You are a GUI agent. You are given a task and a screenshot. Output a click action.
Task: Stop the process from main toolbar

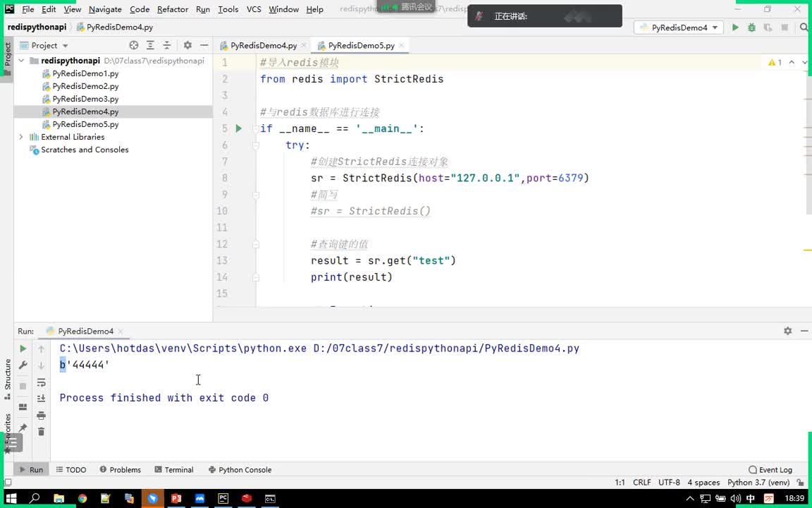(x=785, y=28)
